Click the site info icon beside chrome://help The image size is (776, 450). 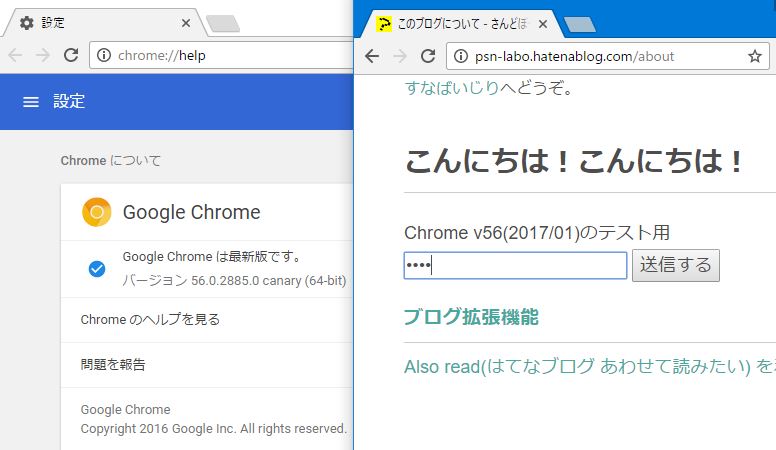104,55
